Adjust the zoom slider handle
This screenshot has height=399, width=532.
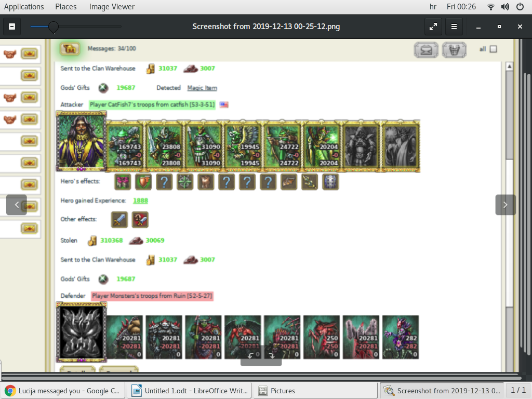53,26
